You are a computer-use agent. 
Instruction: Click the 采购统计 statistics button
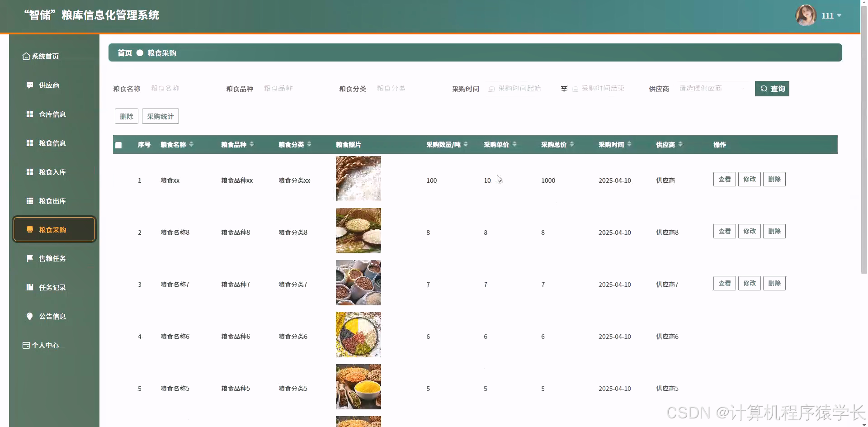[160, 116]
